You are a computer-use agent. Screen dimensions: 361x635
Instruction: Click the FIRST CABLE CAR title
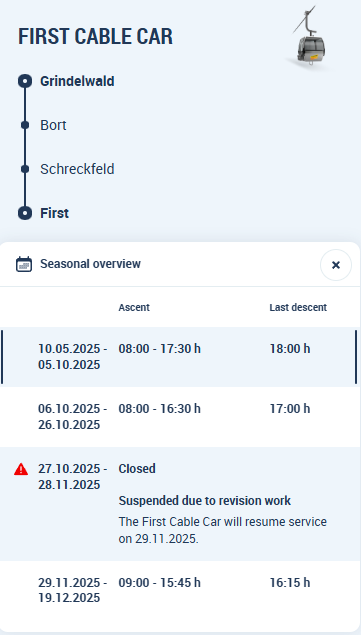tap(96, 36)
